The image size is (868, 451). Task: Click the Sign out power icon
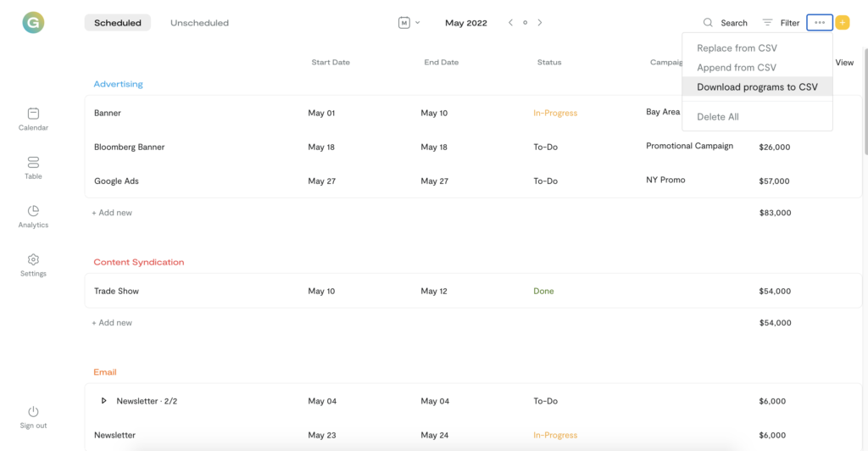33,412
